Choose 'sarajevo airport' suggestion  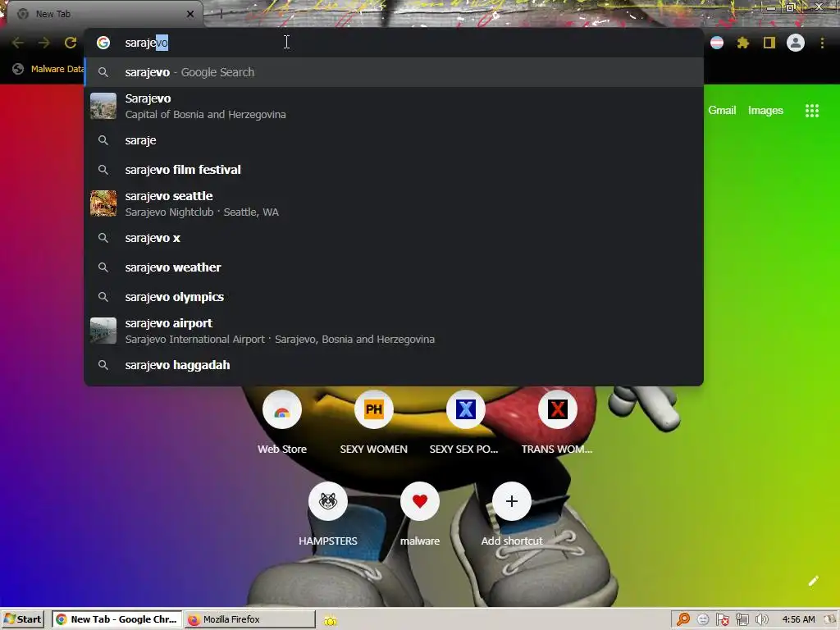tap(394, 331)
